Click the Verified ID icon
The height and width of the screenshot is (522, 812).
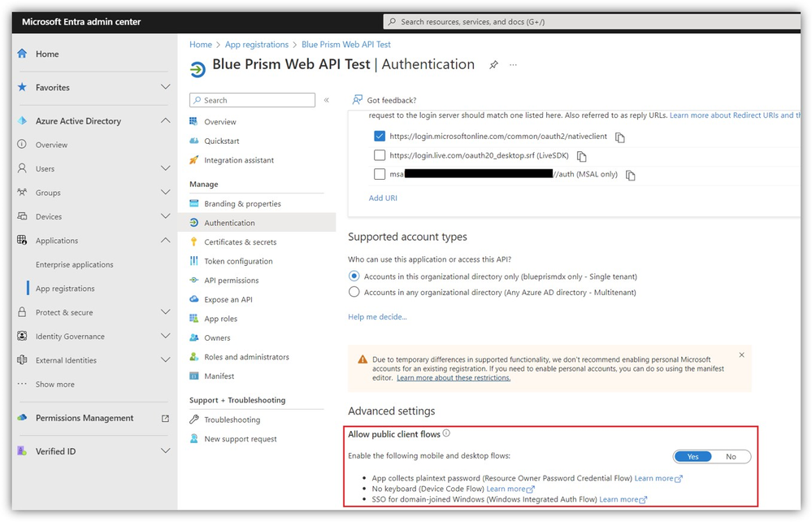click(x=22, y=451)
